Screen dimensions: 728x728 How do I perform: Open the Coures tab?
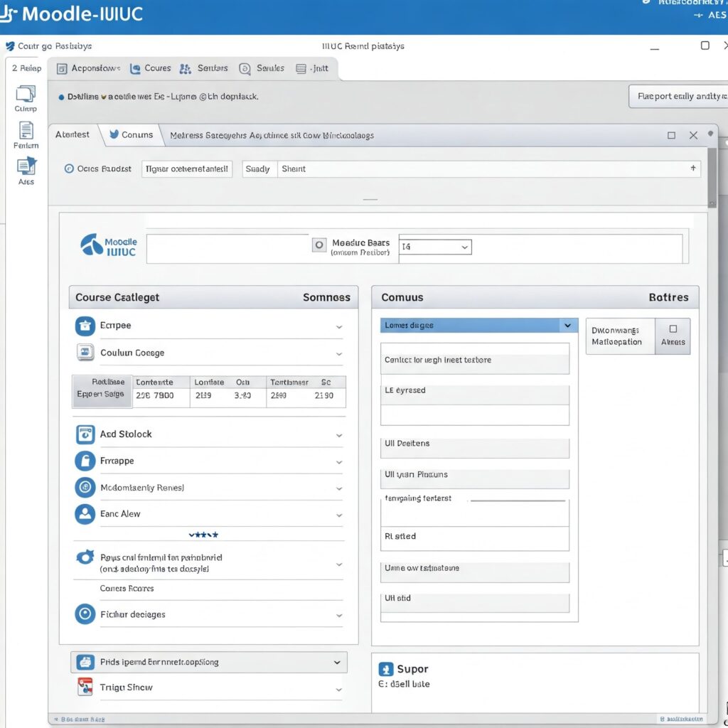tap(151, 69)
